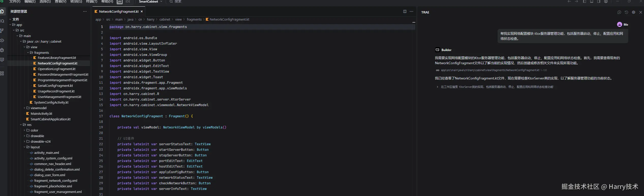This screenshot has width=644, height=196.
Task: Open the Source Control sidebar icon
Action: [x=2, y=31]
